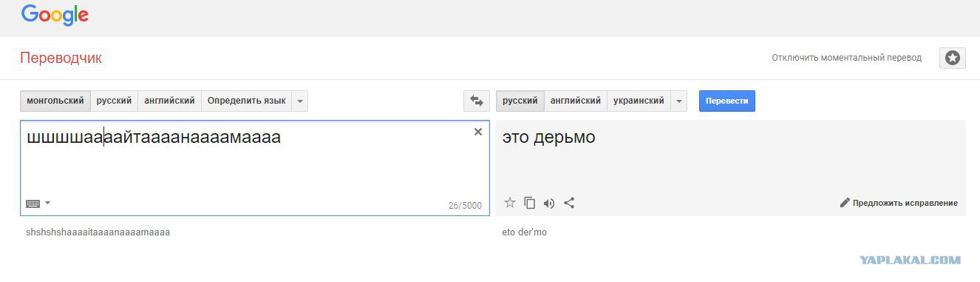This screenshot has width=980, height=282.
Task: Open the on-screen keyboard icon
Action: 33,204
